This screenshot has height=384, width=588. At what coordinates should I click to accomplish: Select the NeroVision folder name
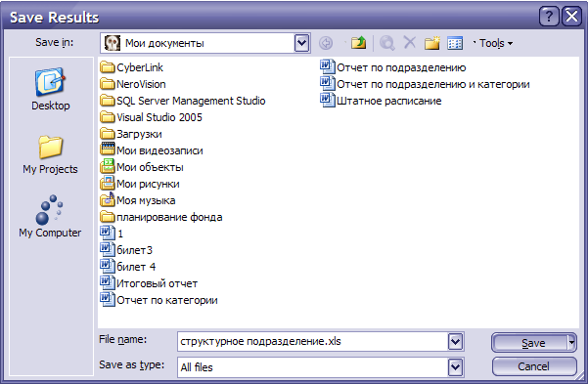141,84
